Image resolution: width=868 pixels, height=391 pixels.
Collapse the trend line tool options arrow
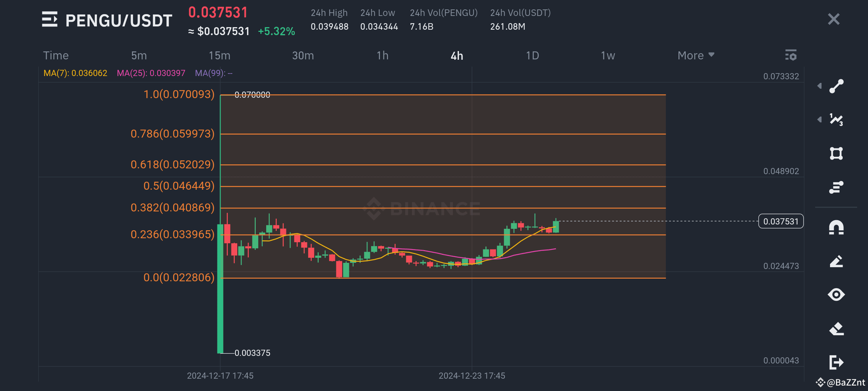tap(820, 86)
